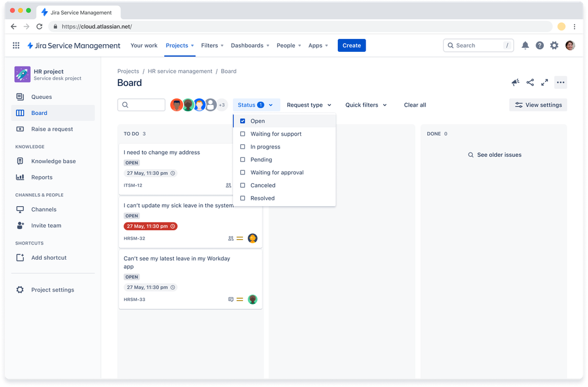Click the Projects breadcrumb link
The height and width of the screenshot is (387, 588).
[128, 71]
